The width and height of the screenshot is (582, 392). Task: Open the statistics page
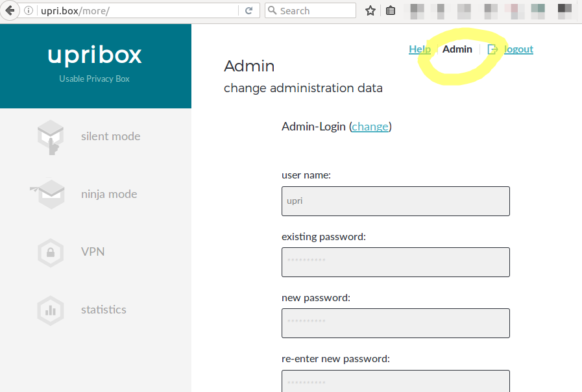[x=104, y=310]
